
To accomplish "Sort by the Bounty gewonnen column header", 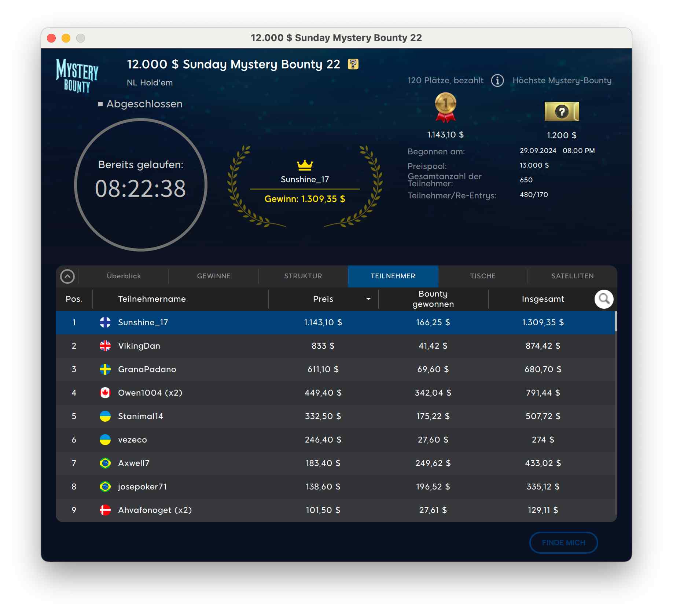I will pos(433,299).
